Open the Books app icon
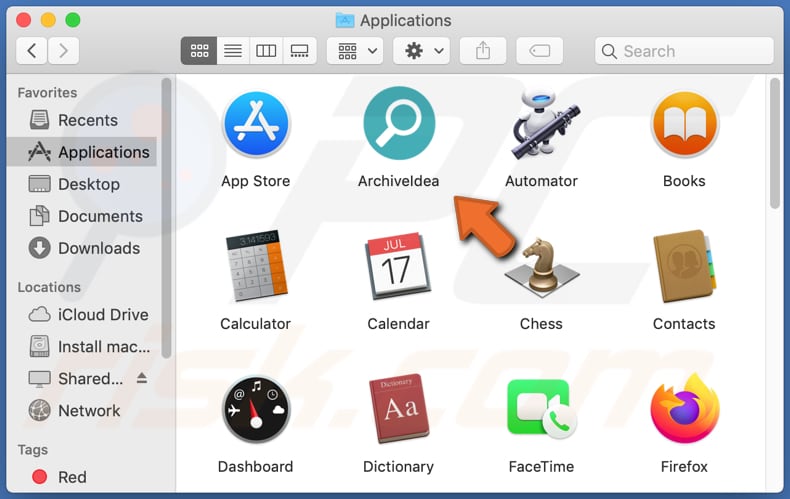The height and width of the screenshot is (499, 790). (684, 124)
